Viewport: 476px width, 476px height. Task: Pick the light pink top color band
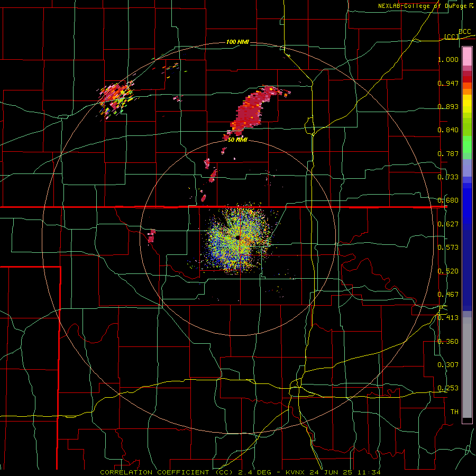(x=467, y=57)
